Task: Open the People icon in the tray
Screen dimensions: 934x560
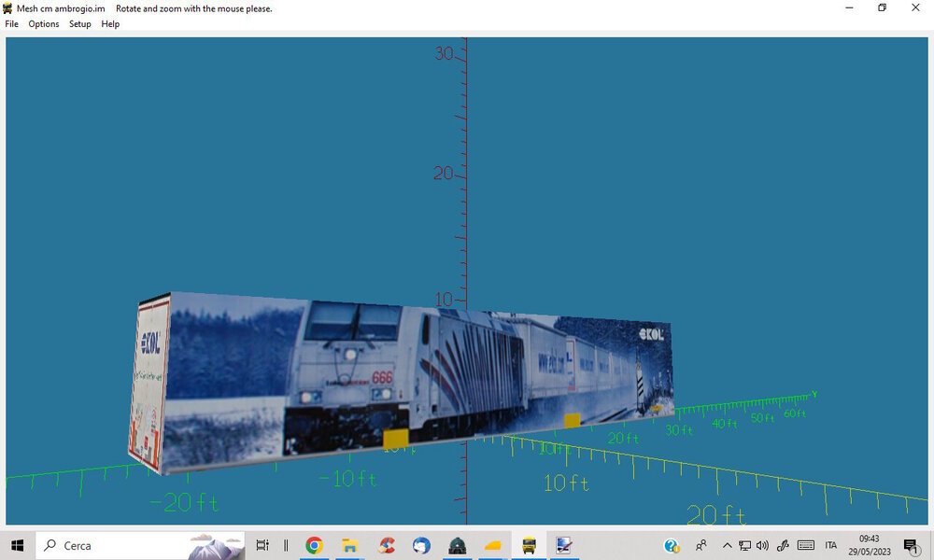Action: (x=701, y=545)
